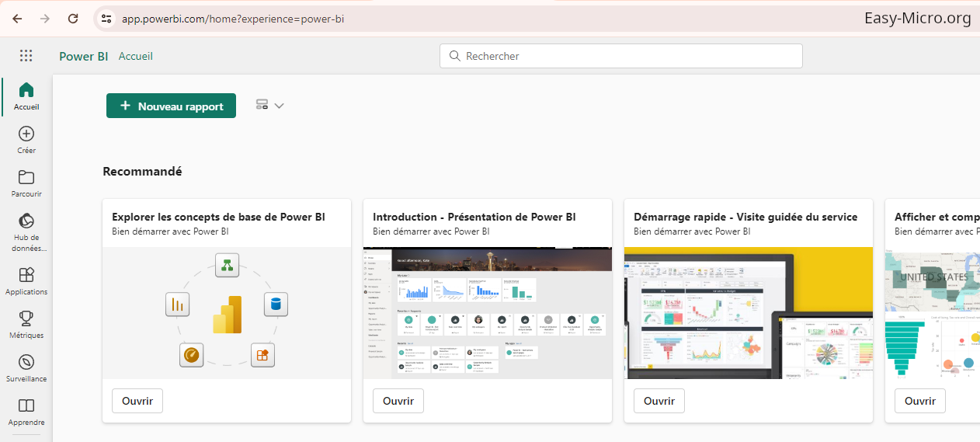Click Ouvrir on the Afficher et comp card
This screenshot has width=980, height=442.
(920, 402)
